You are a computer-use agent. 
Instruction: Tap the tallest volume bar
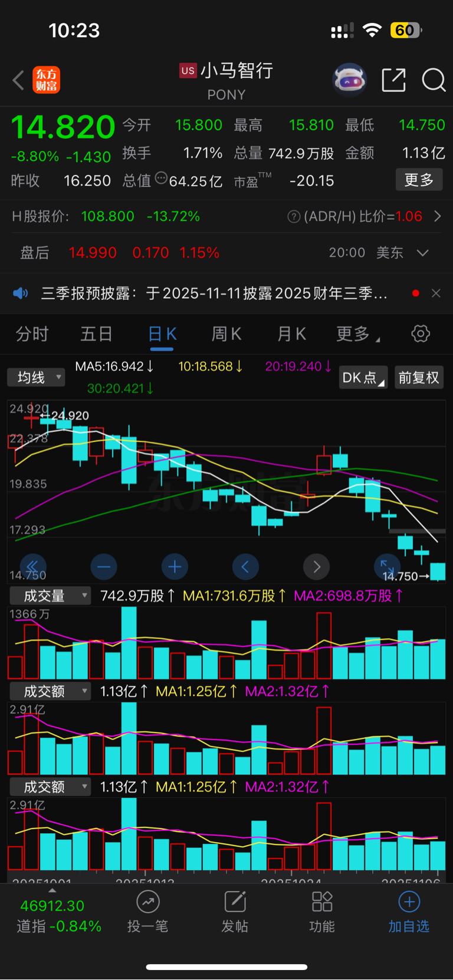(129, 642)
